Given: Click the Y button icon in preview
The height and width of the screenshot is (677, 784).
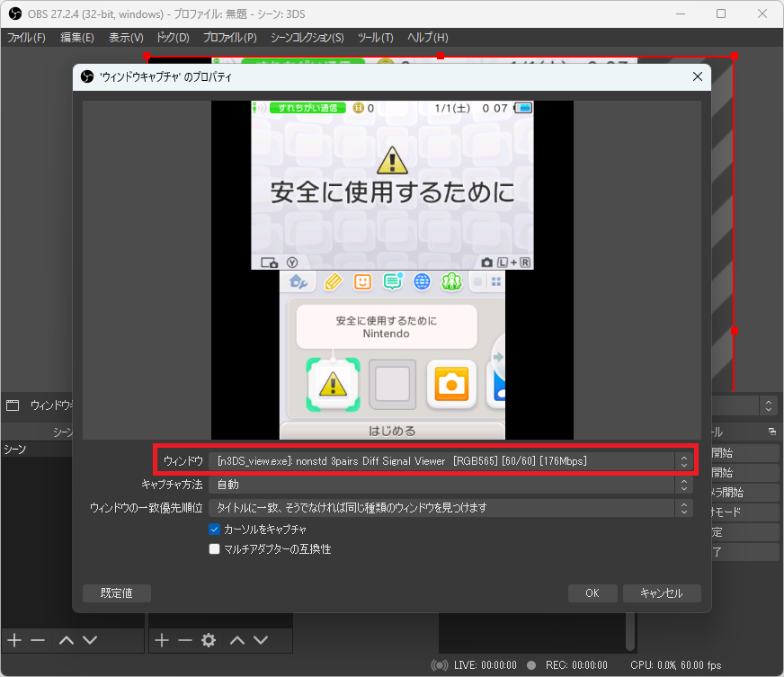Looking at the screenshot, I should [292, 263].
